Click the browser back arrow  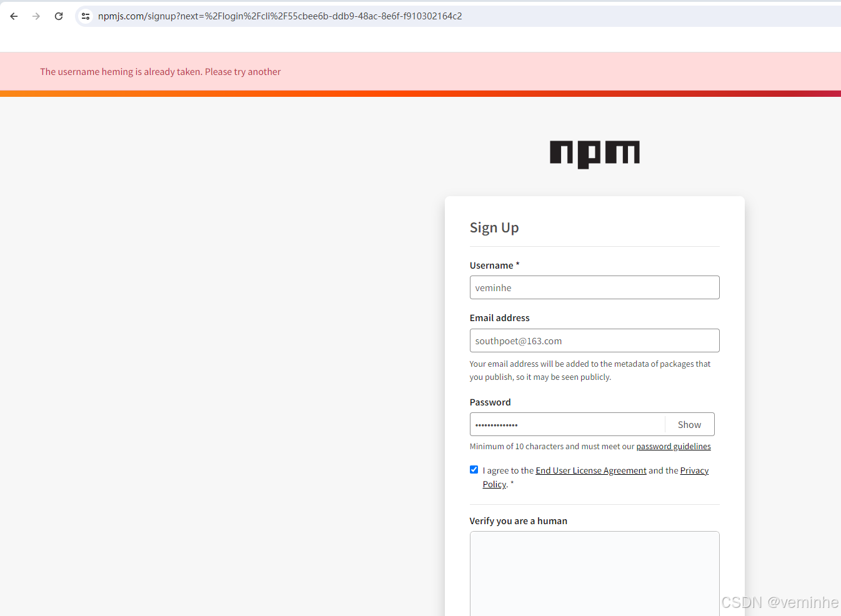point(14,16)
